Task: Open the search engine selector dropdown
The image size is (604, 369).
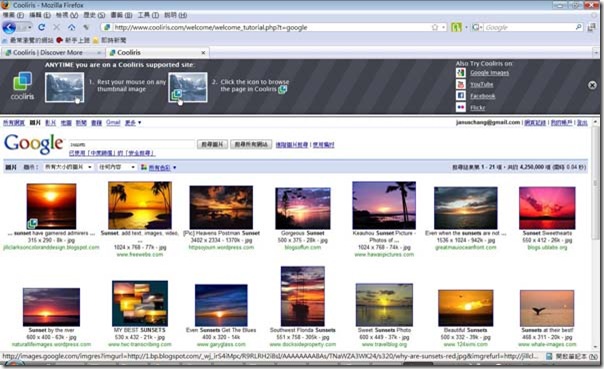Action: pos(478,27)
